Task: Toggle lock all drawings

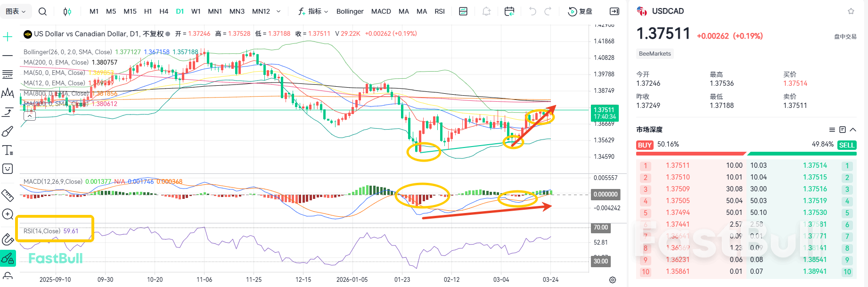Action: [8, 276]
